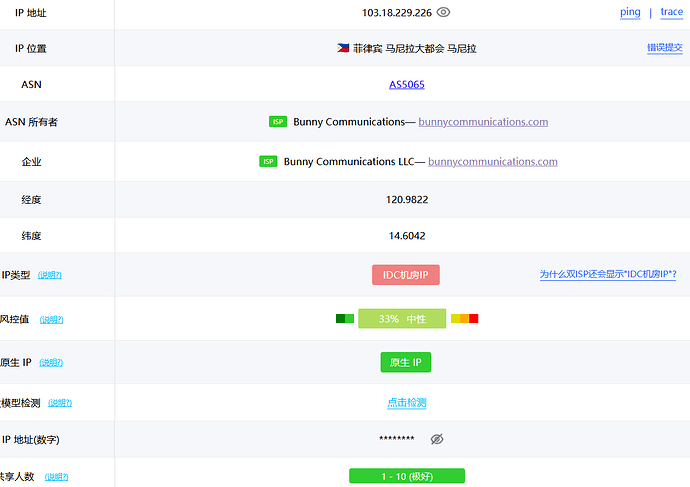Click the IP 位置 row label
690x487 pixels.
point(30,48)
